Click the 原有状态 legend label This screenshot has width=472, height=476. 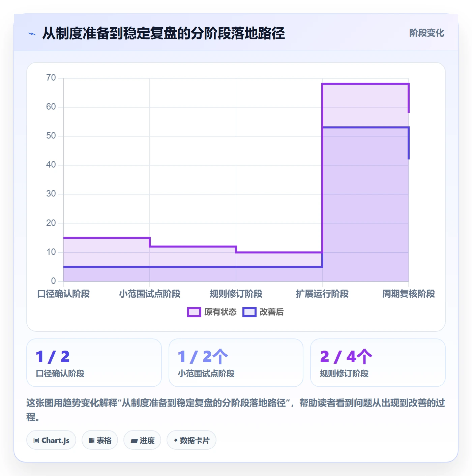coord(220,312)
